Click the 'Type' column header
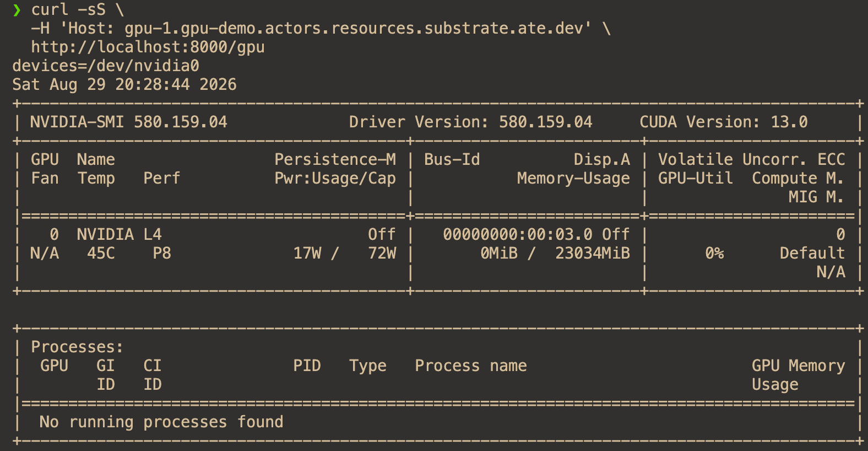 pos(367,366)
